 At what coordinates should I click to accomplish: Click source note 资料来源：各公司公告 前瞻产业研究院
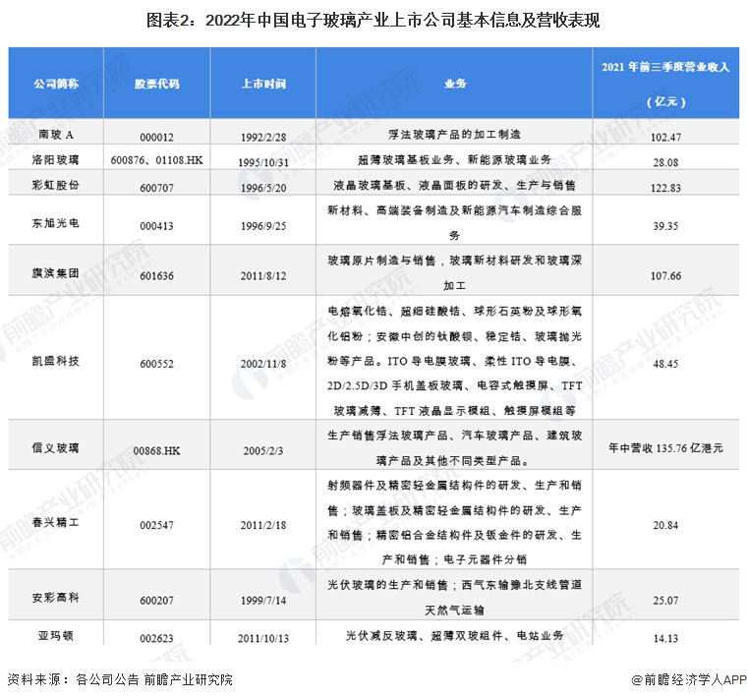(120, 679)
